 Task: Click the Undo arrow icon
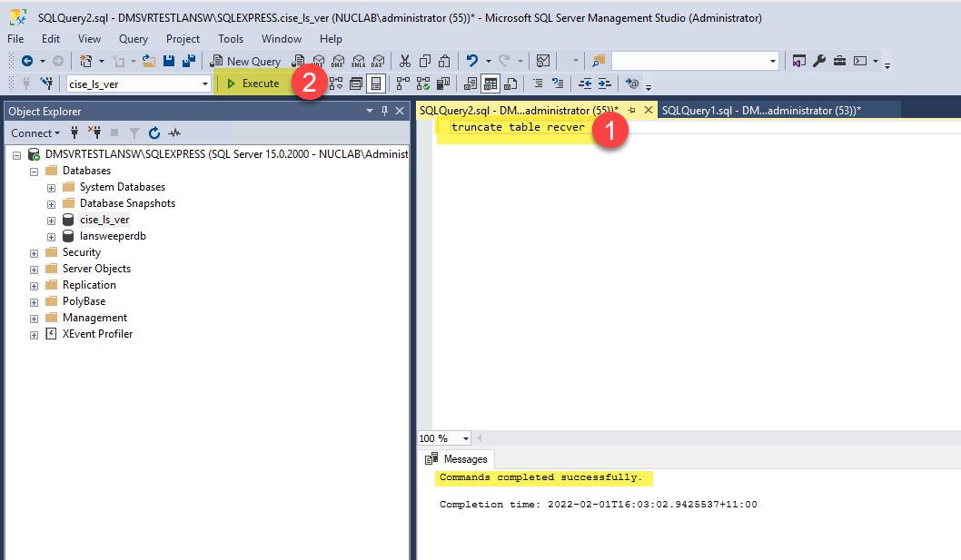(472, 61)
